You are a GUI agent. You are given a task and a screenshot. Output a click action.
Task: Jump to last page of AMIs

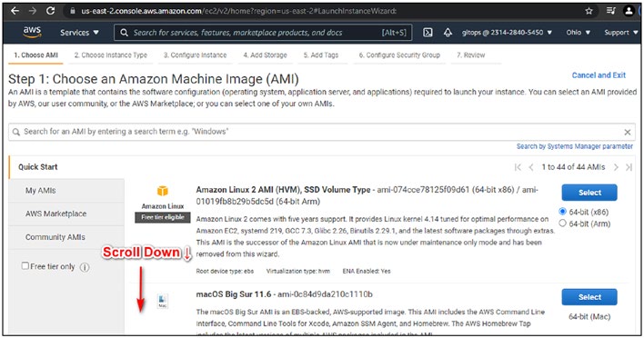tap(629, 167)
